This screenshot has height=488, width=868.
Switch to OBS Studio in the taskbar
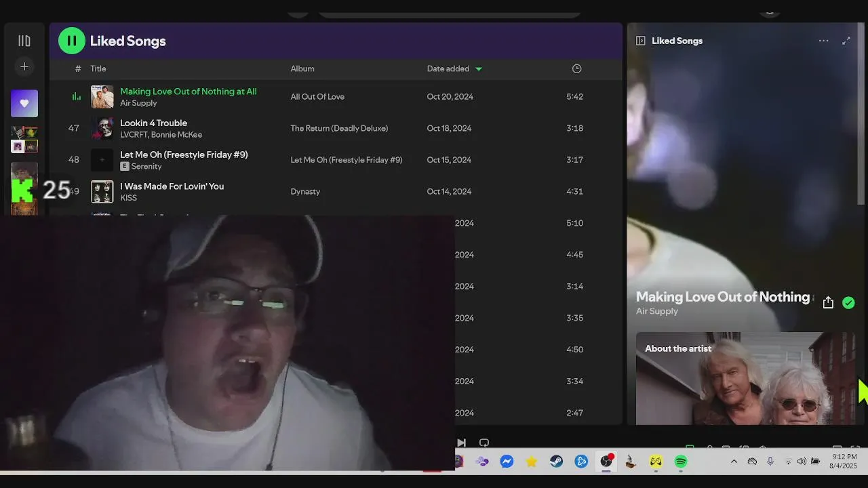point(606,462)
